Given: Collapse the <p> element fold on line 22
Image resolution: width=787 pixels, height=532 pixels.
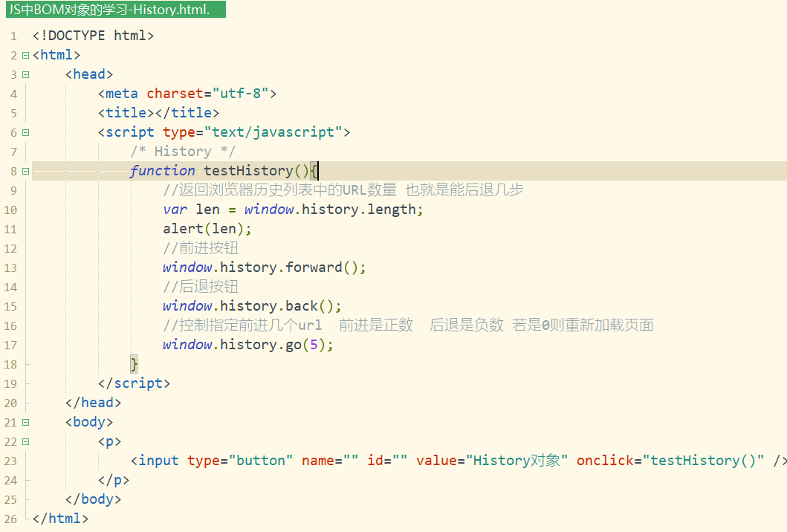Looking at the screenshot, I should click(x=24, y=441).
